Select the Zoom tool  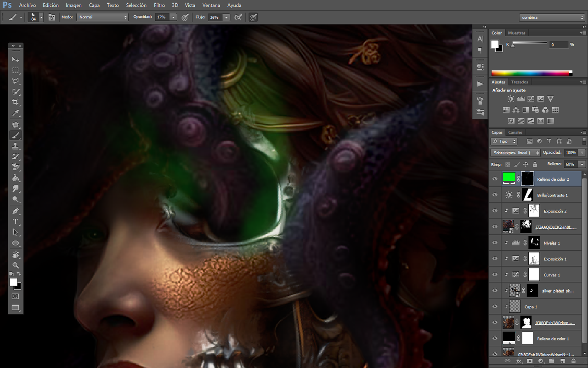pyautogui.click(x=16, y=265)
